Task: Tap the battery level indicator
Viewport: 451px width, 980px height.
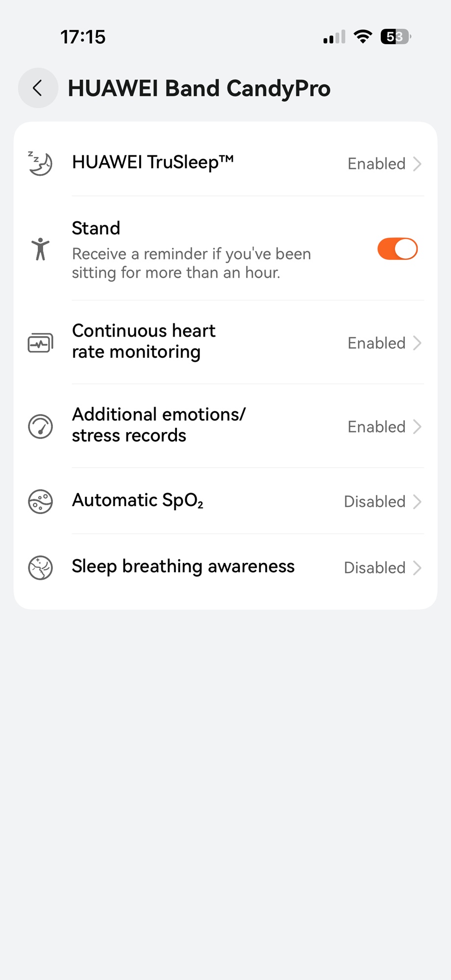Action: [395, 37]
